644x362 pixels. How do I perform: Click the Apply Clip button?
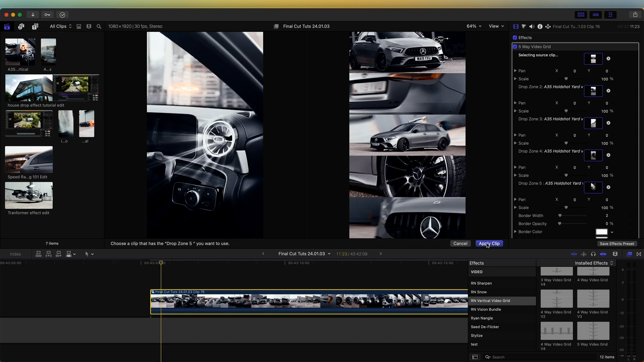click(x=489, y=244)
